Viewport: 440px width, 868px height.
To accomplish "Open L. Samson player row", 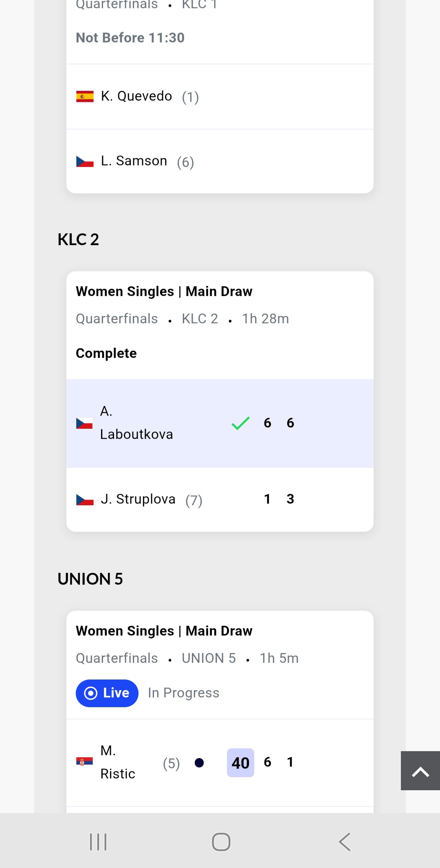I will click(x=220, y=162).
